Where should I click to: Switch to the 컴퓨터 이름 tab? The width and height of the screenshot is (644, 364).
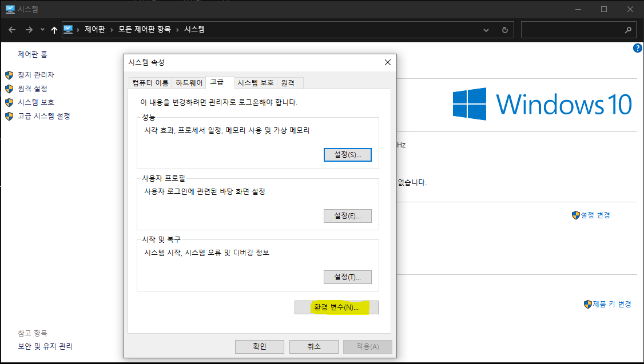click(x=150, y=83)
